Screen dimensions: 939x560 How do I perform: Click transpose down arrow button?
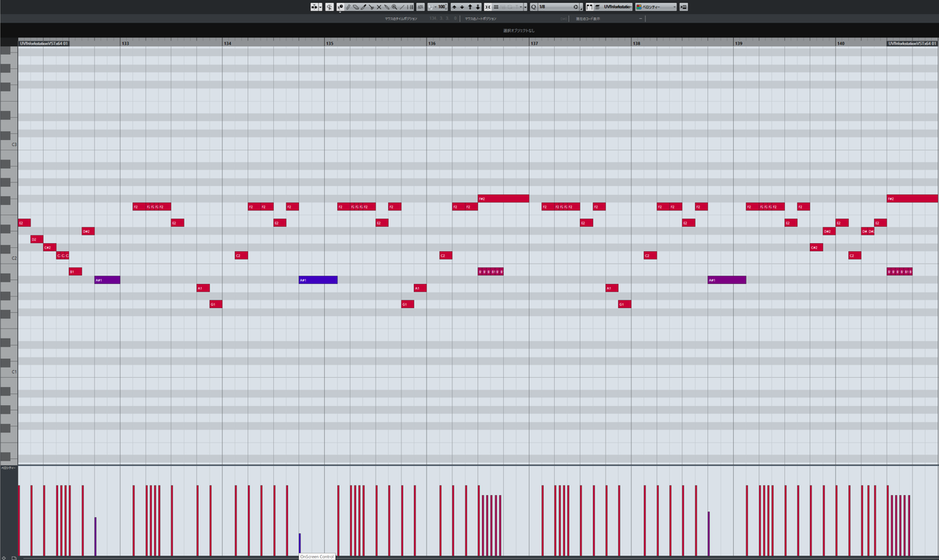[478, 6]
